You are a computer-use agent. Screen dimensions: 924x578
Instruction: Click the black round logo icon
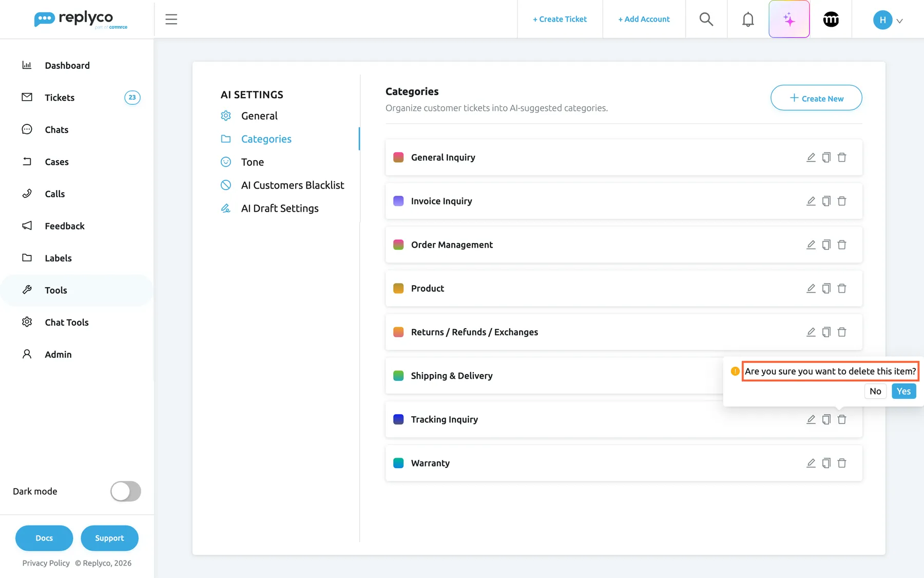831,20
